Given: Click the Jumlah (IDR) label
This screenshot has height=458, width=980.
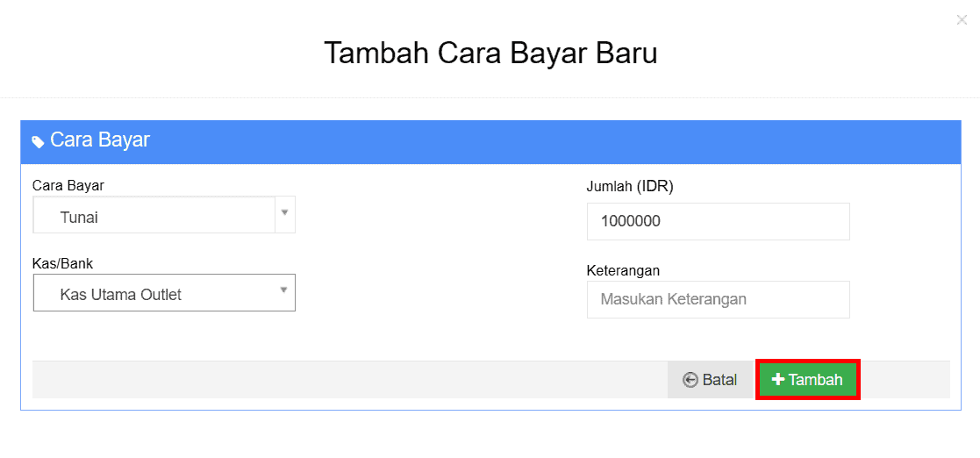Looking at the screenshot, I should pyautogui.click(x=629, y=186).
